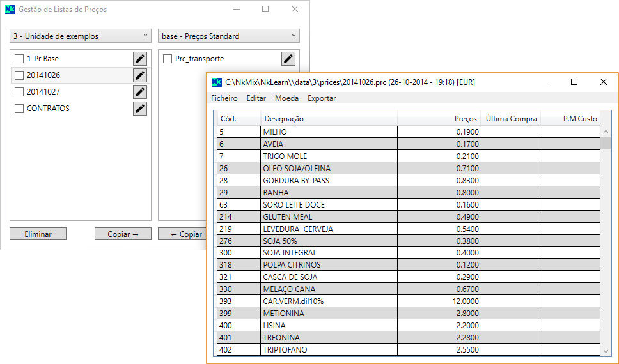Open the Moeda menu

[x=286, y=98]
